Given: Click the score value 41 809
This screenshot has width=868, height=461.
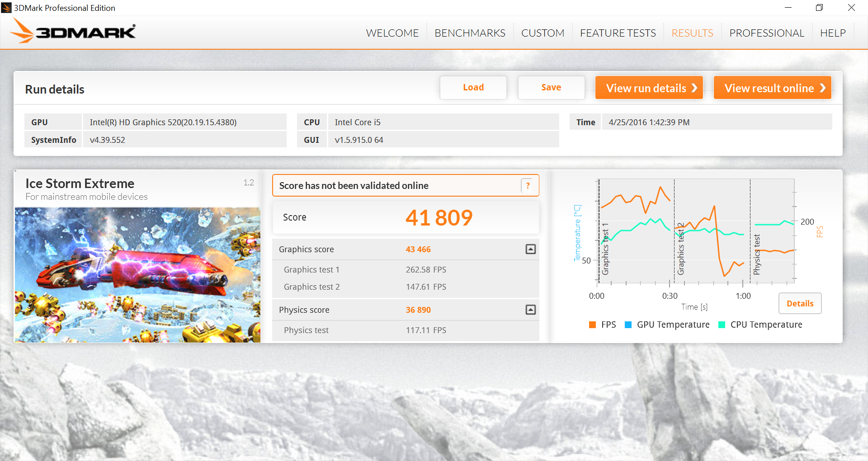Looking at the screenshot, I should 439,217.
